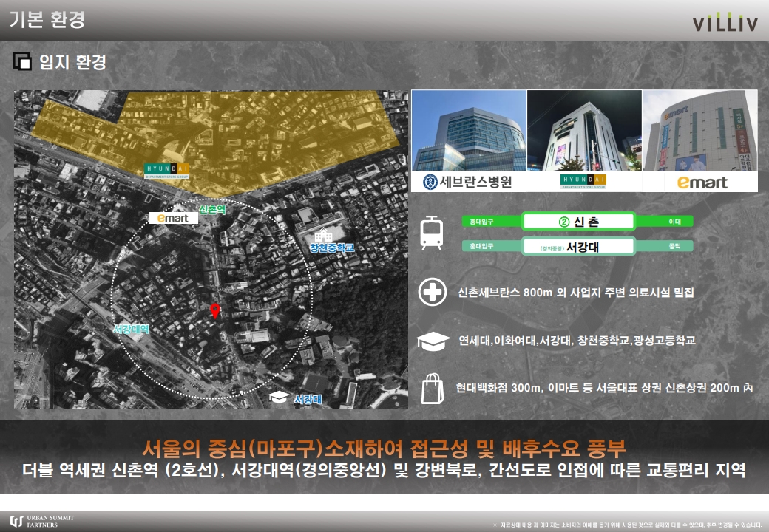This screenshot has width=769, height=532.
Task: Click the 신촌역 label on the map
Action: 212,210
